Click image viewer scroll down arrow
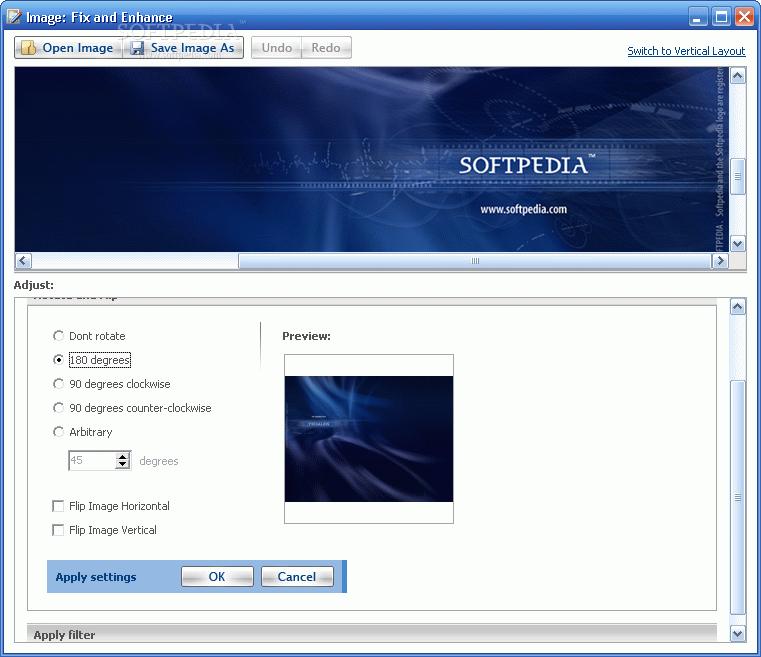 click(738, 244)
